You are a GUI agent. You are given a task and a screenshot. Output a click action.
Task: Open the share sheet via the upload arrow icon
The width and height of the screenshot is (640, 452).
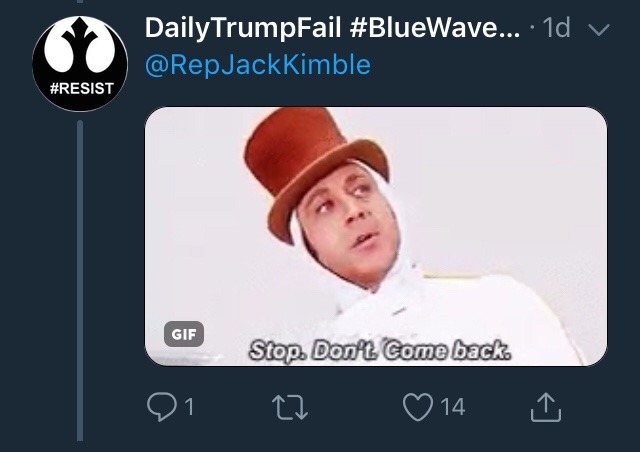(546, 407)
